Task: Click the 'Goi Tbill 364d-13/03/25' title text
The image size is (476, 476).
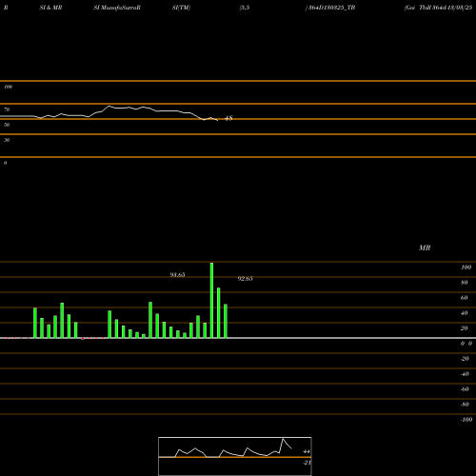Action: pos(438,8)
